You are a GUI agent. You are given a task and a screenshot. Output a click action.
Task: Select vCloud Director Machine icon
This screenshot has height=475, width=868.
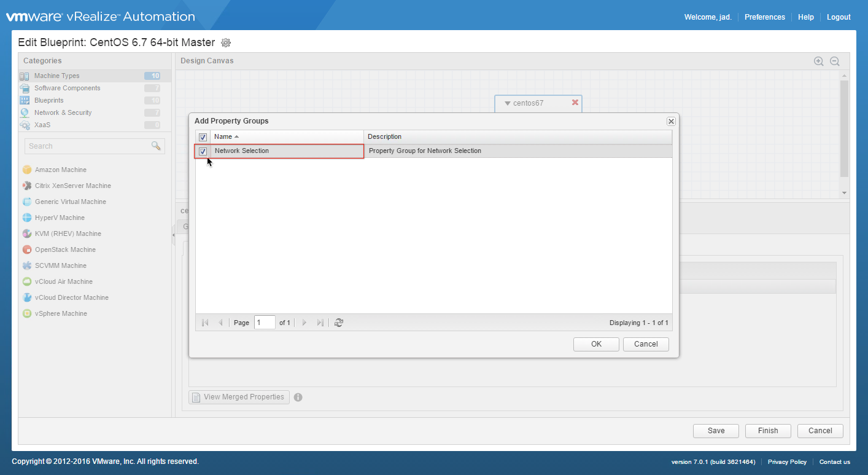pos(27,297)
